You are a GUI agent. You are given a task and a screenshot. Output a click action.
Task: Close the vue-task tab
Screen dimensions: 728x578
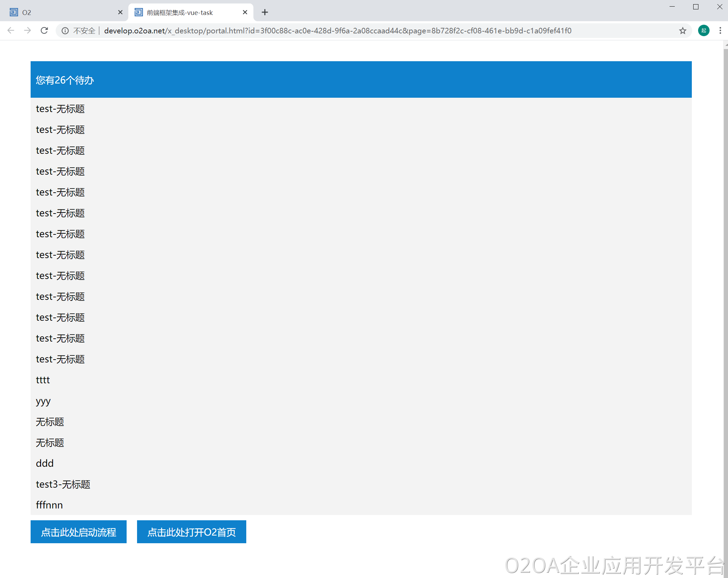(x=245, y=13)
